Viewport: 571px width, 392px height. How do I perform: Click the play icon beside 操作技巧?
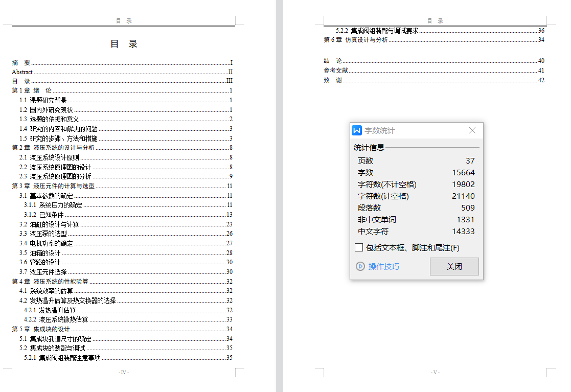[x=360, y=266]
